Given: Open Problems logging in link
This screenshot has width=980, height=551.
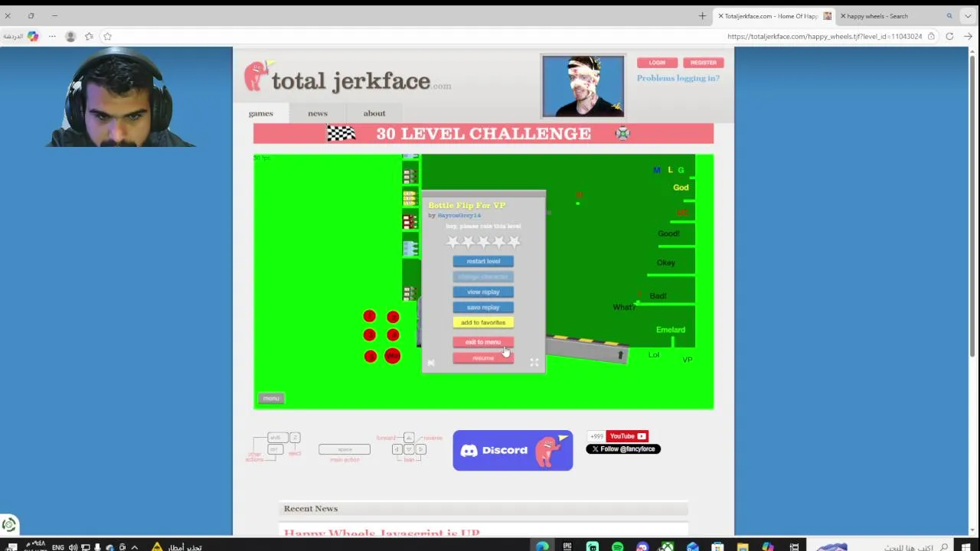Looking at the screenshot, I should [678, 78].
